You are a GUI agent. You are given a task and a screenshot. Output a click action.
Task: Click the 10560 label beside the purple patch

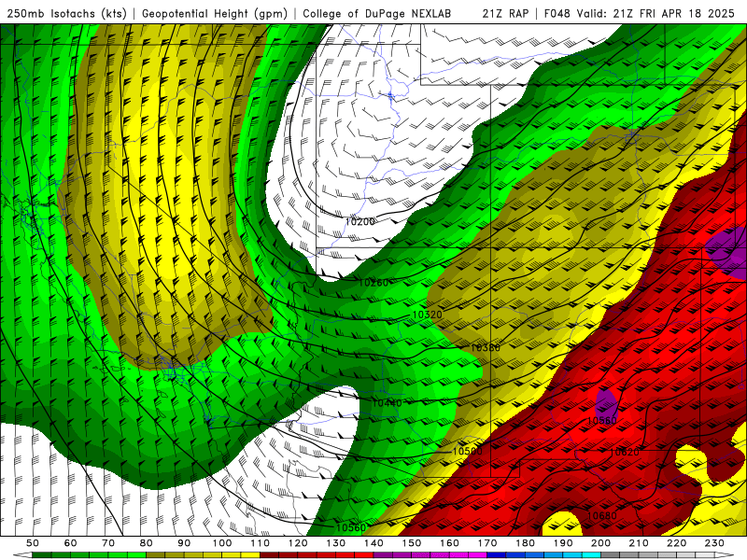tap(602, 421)
